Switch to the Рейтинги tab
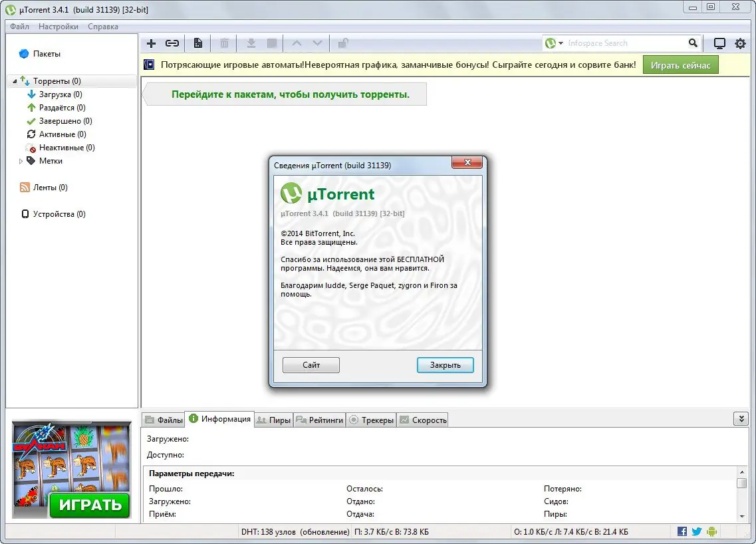This screenshot has height=544, width=756. coord(320,420)
